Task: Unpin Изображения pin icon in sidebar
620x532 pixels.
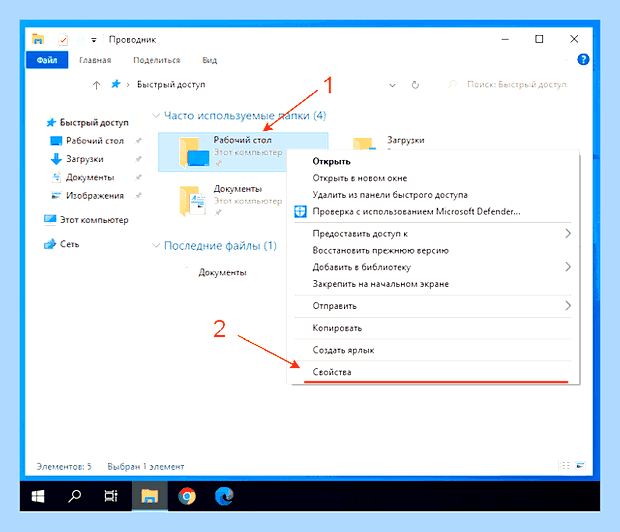Action: [138, 195]
